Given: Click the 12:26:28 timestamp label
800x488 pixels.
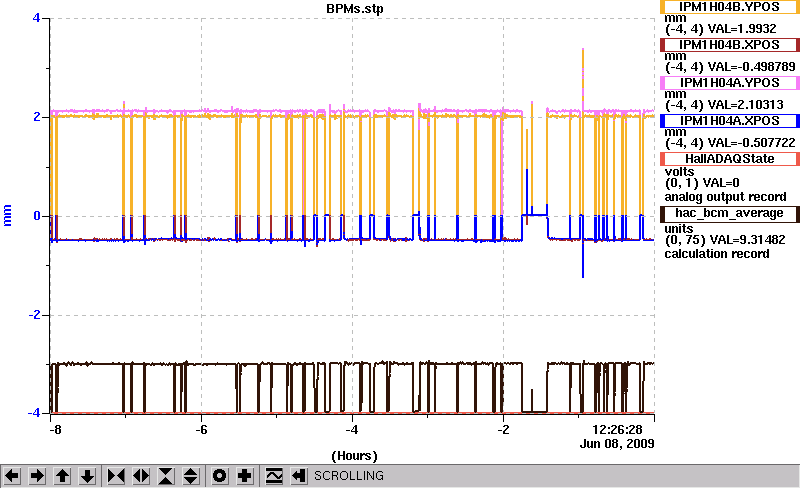Looking at the screenshot, I should click(x=617, y=430).
